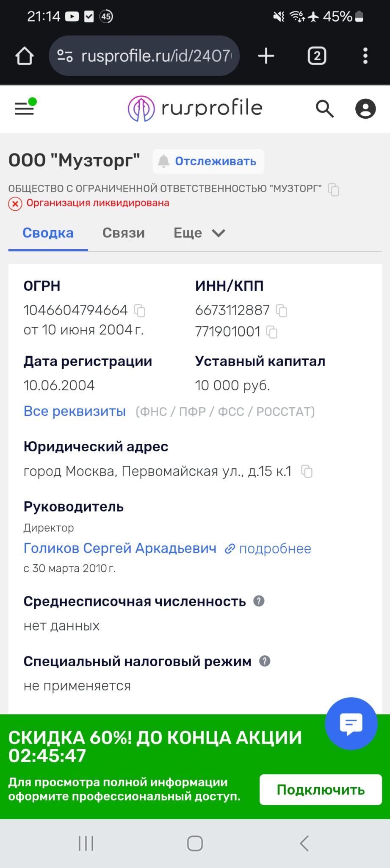Select the Сводка tab

[48, 233]
